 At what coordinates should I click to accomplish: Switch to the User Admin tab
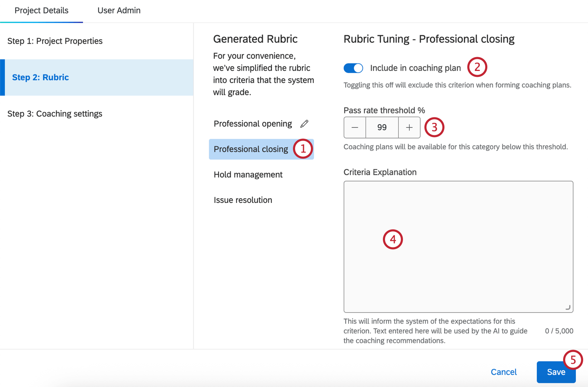pos(119,10)
